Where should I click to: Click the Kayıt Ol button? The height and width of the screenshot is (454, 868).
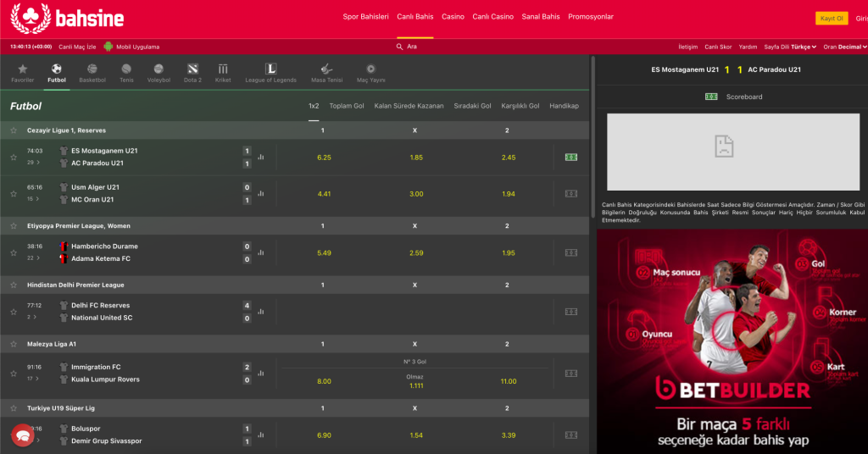pos(830,18)
